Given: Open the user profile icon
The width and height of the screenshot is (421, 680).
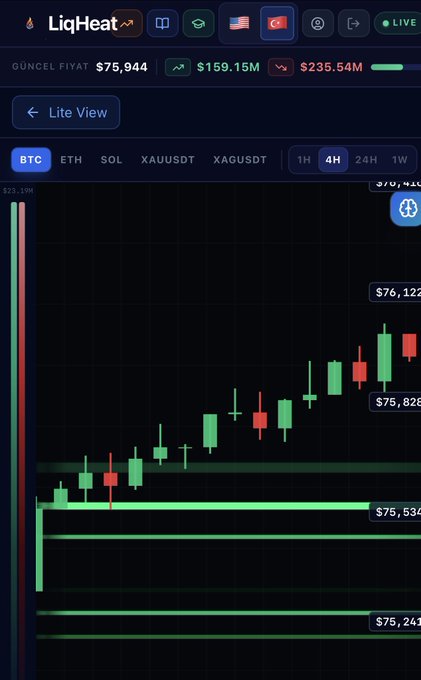Looking at the screenshot, I should coord(318,23).
